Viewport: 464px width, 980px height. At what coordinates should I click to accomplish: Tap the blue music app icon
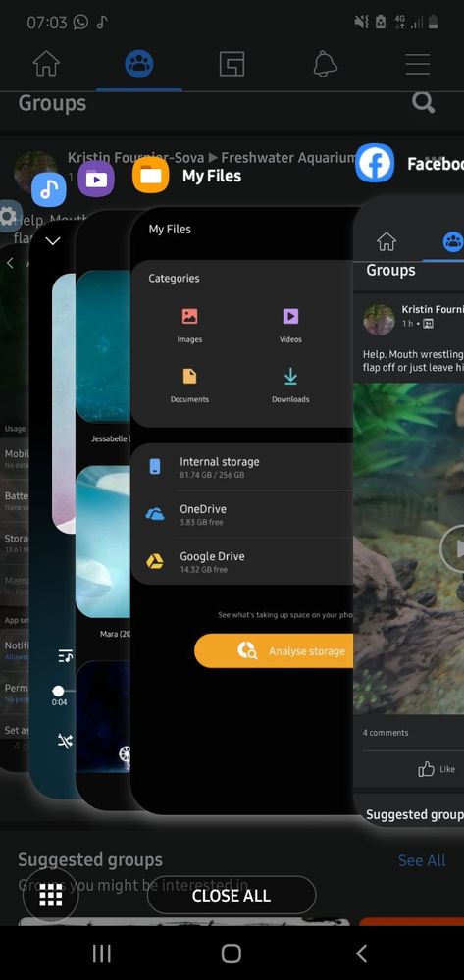(49, 189)
